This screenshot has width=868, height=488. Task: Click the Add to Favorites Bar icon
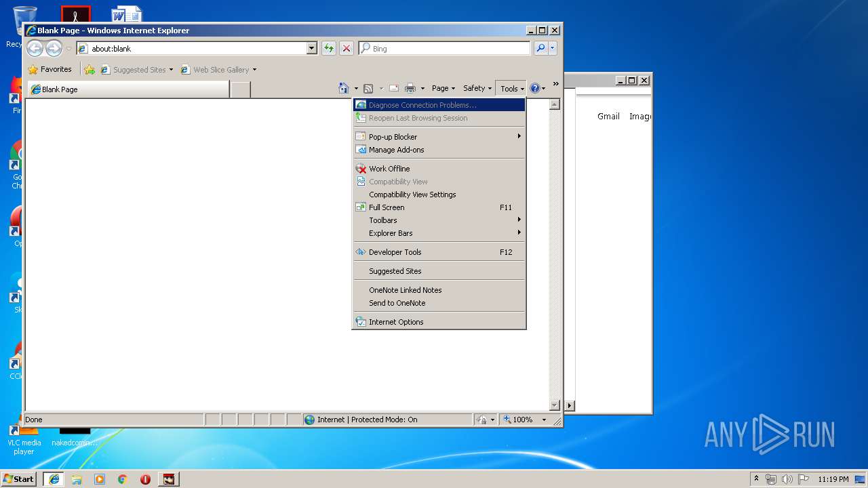[90, 69]
